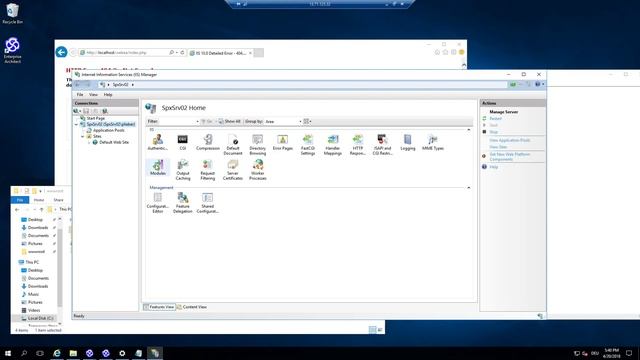Image resolution: width=640 pixels, height=360 pixels.
Task: Select Start Page in Connections tree
Action: (x=96, y=118)
